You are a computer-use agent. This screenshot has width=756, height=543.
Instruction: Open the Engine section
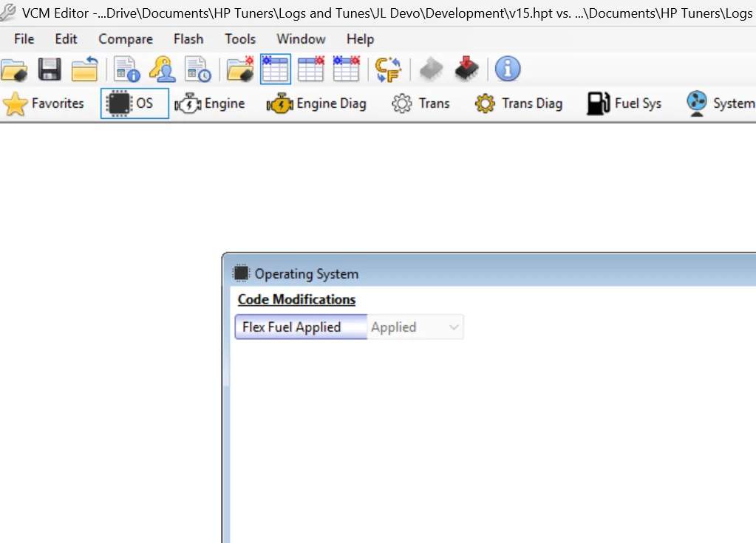tap(210, 103)
